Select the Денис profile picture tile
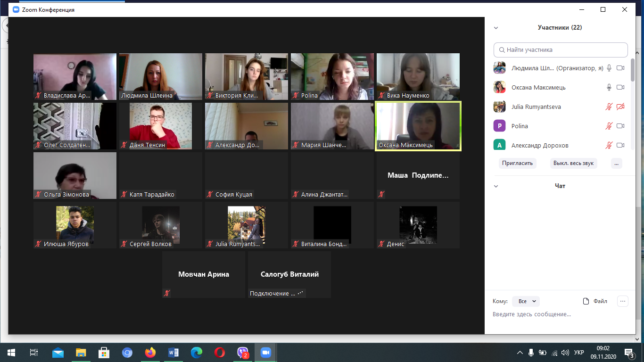 [418, 225]
